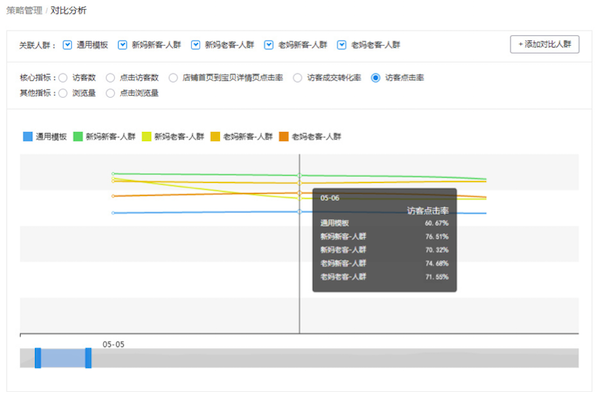Select the 访客点击率 radio button
Viewport: 600px width, 394px height.
click(x=375, y=78)
